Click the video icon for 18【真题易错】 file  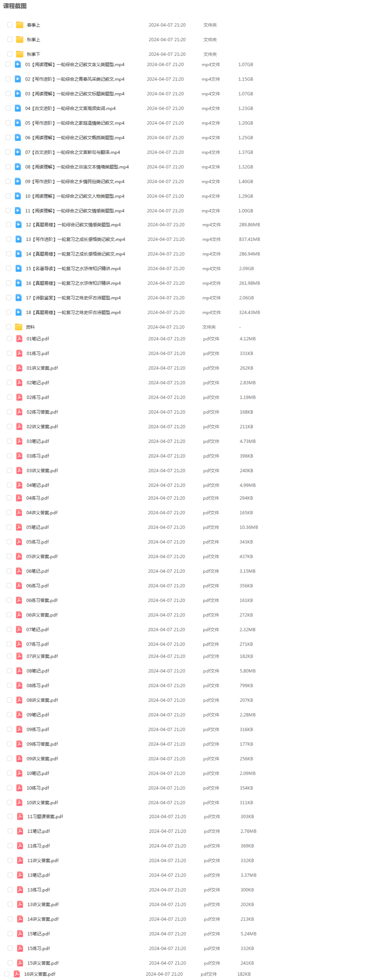[x=19, y=312]
